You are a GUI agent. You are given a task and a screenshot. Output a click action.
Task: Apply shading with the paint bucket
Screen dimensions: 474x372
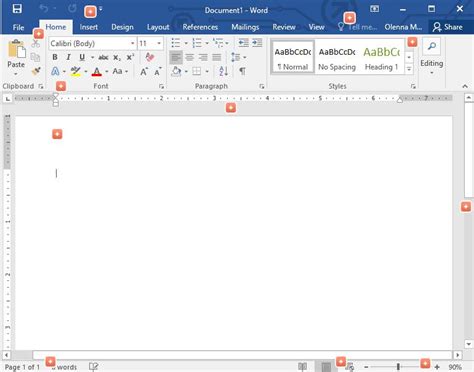click(176, 71)
